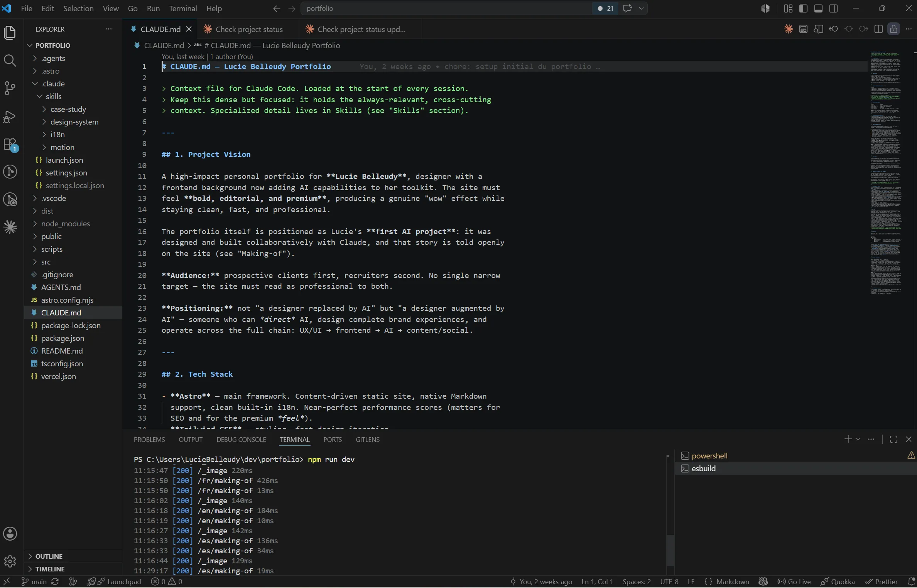
Task: Toggle the primary side bar visibility
Action: point(804,8)
